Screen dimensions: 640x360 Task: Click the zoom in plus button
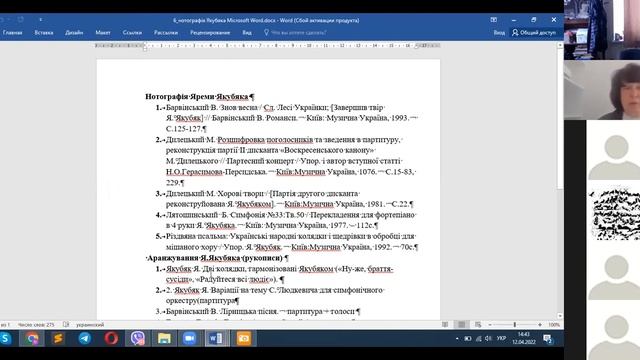pos(540,325)
